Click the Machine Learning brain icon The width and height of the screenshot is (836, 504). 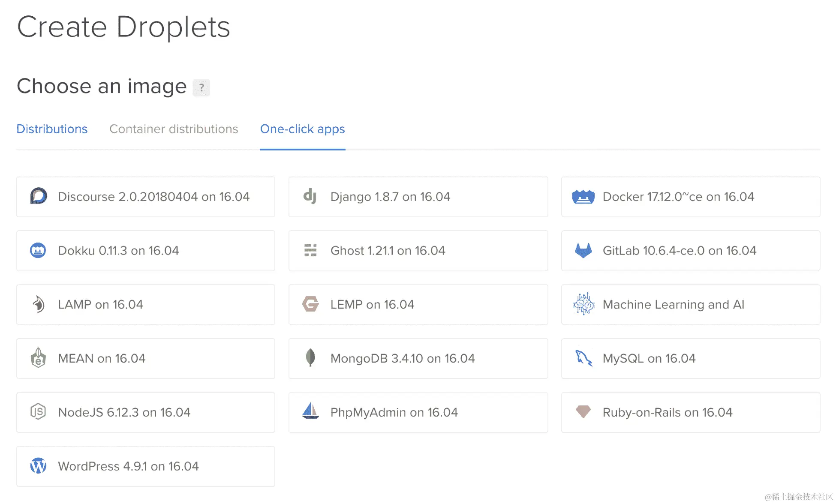coord(583,304)
